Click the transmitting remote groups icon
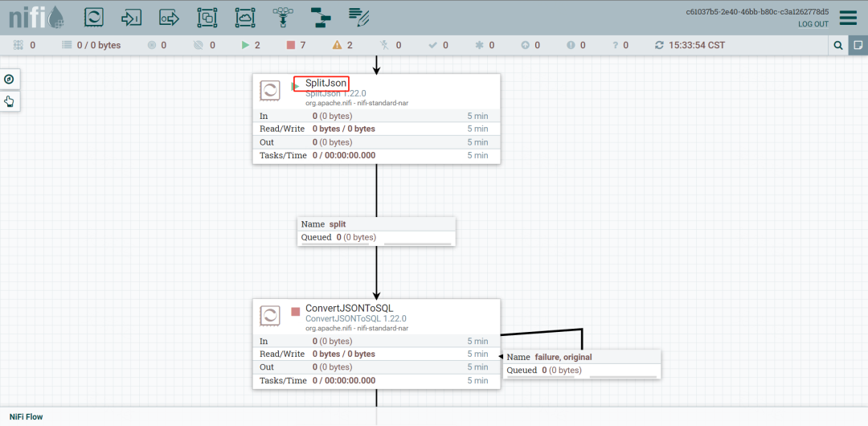Image resolution: width=868 pixels, height=426 pixels. [x=152, y=45]
